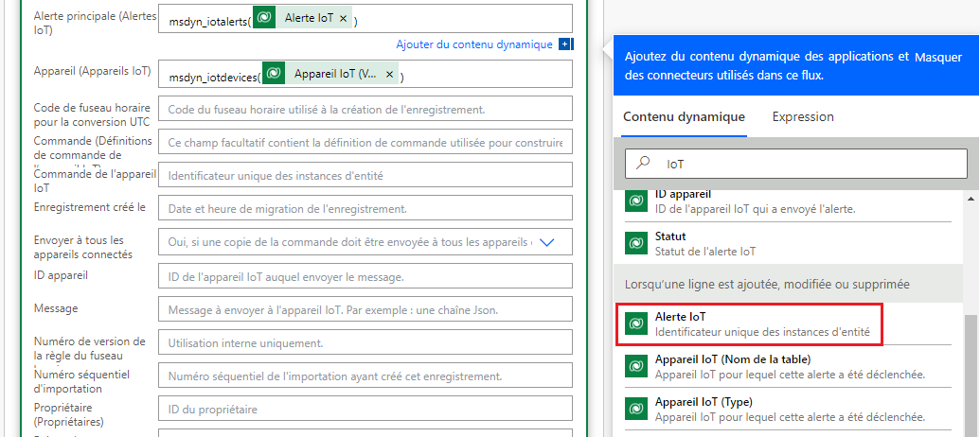Click the Enregistrement créé le field

(365, 208)
